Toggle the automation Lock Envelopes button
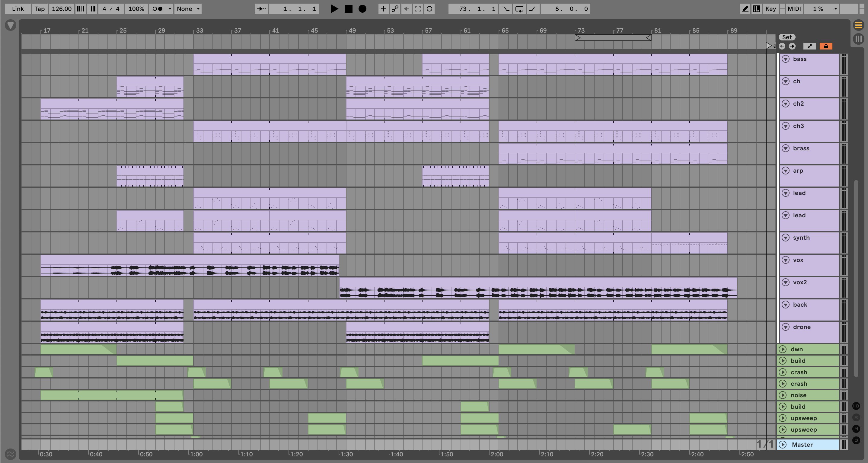The width and height of the screenshot is (868, 463). [x=826, y=46]
